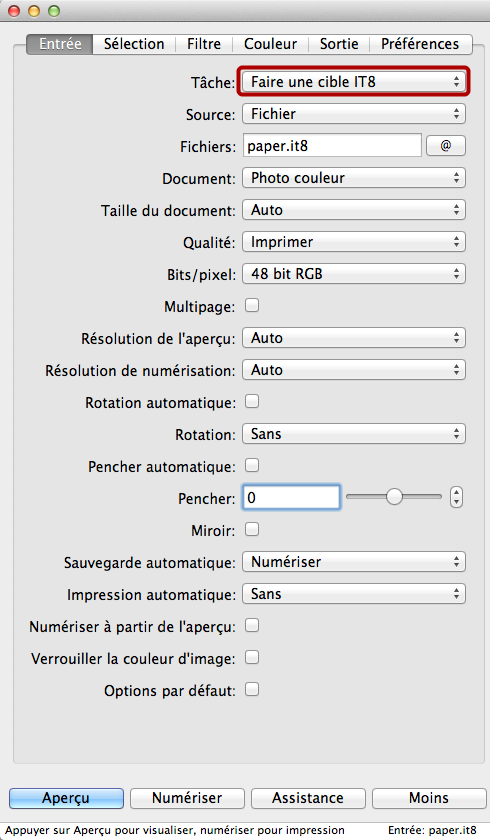Click the yellow minimize window button
490x840 pixels.
[34, 11]
